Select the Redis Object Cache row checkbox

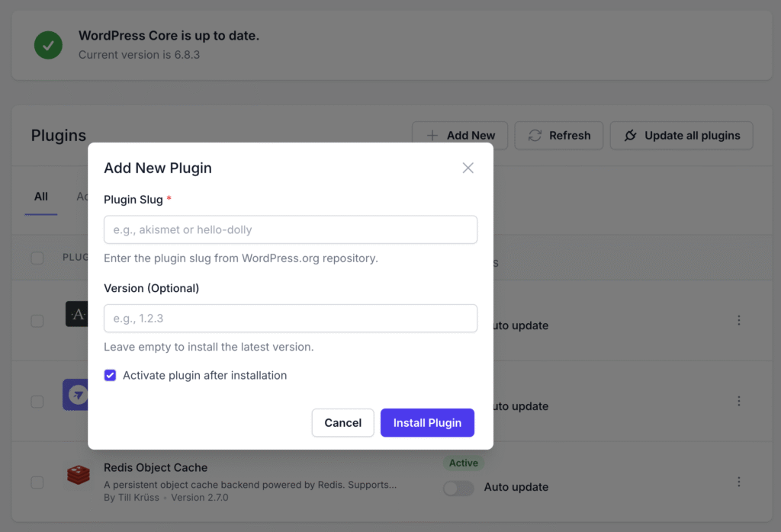37,482
